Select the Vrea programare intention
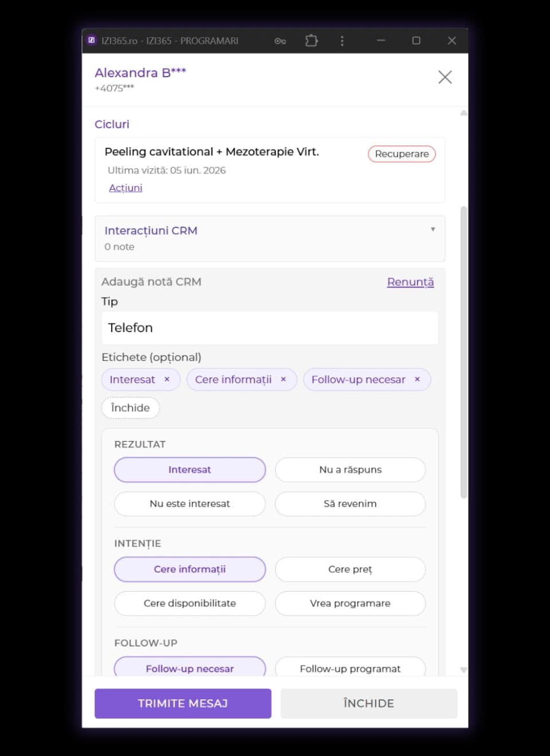 [x=350, y=603]
